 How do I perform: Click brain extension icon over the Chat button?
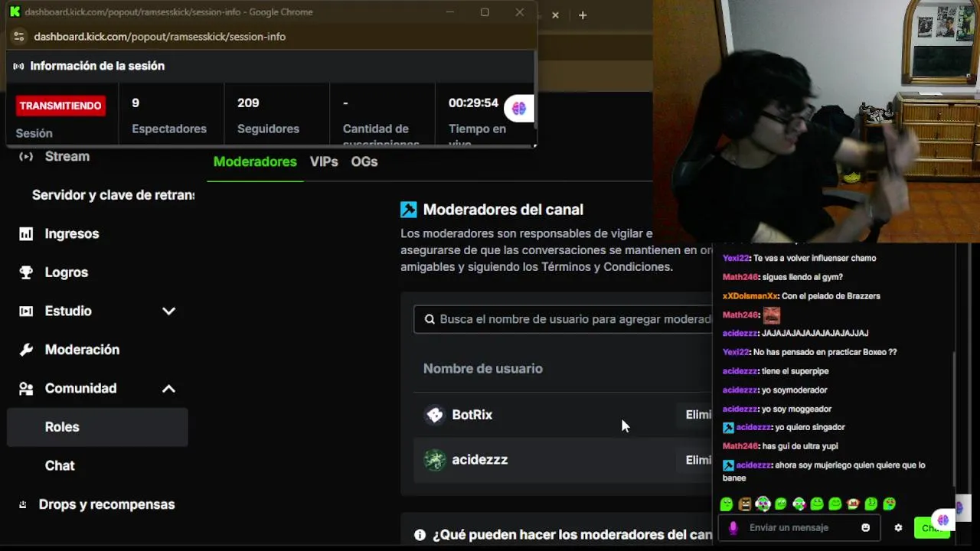(943, 520)
